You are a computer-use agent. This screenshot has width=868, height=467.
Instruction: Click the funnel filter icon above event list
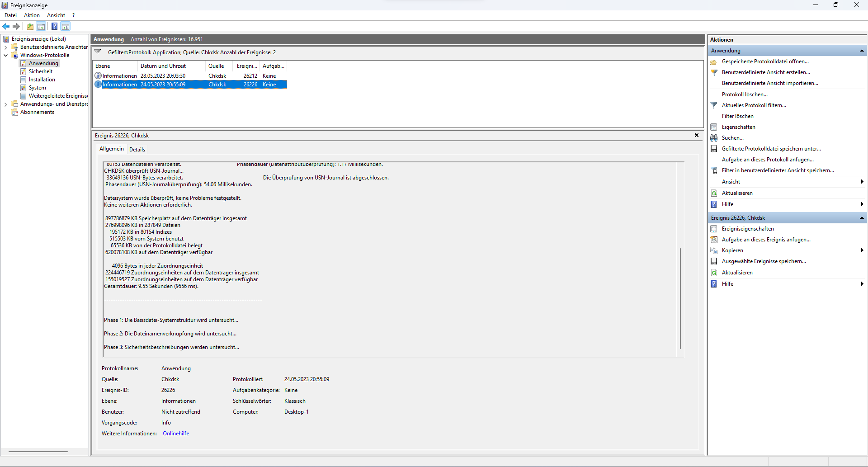98,52
